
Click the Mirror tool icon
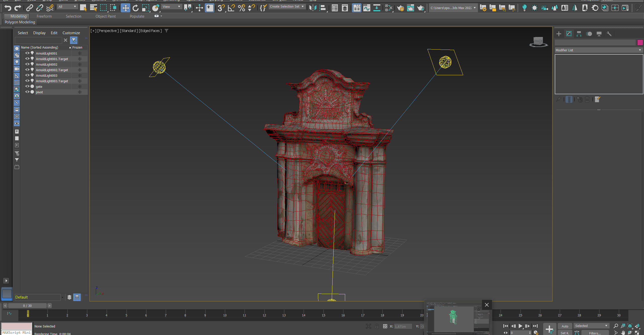coord(313,8)
